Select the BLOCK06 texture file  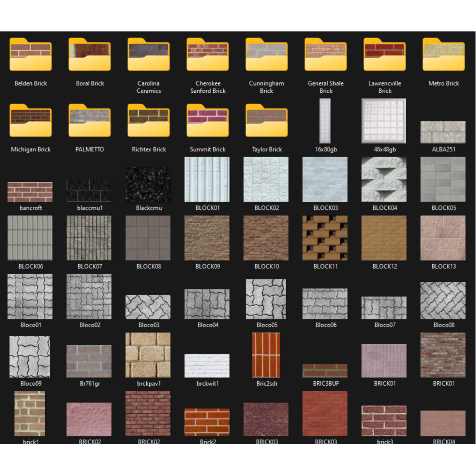coord(30,238)
